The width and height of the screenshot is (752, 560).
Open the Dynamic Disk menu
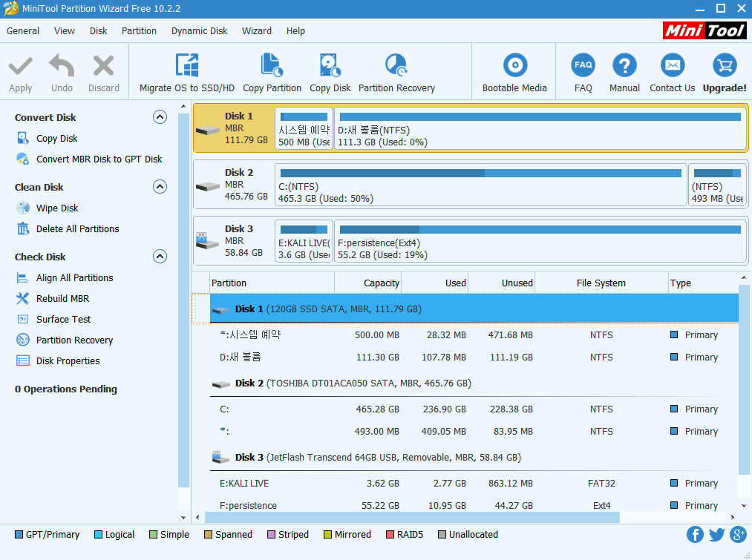pos(199,30)
